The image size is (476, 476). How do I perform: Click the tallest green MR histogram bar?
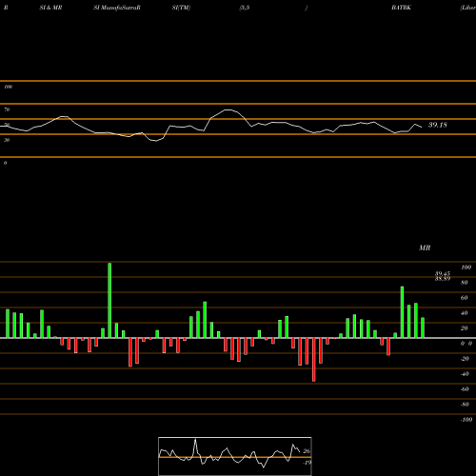click(109, 300)
